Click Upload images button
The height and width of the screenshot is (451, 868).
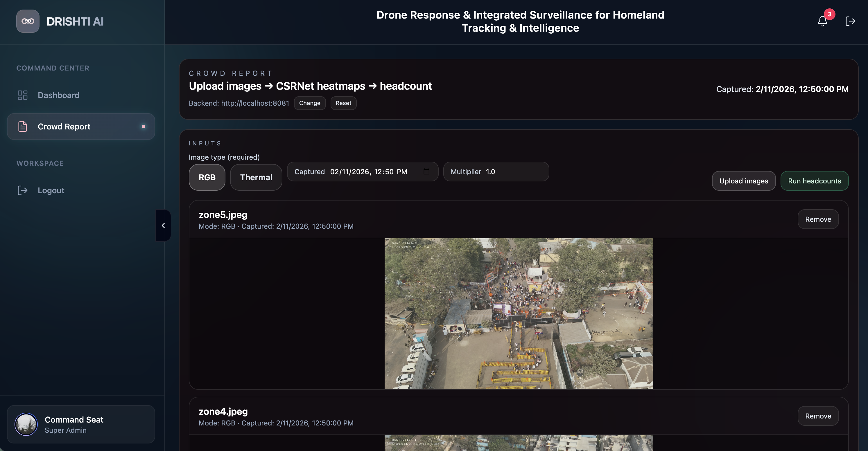[x=744, y=181]
